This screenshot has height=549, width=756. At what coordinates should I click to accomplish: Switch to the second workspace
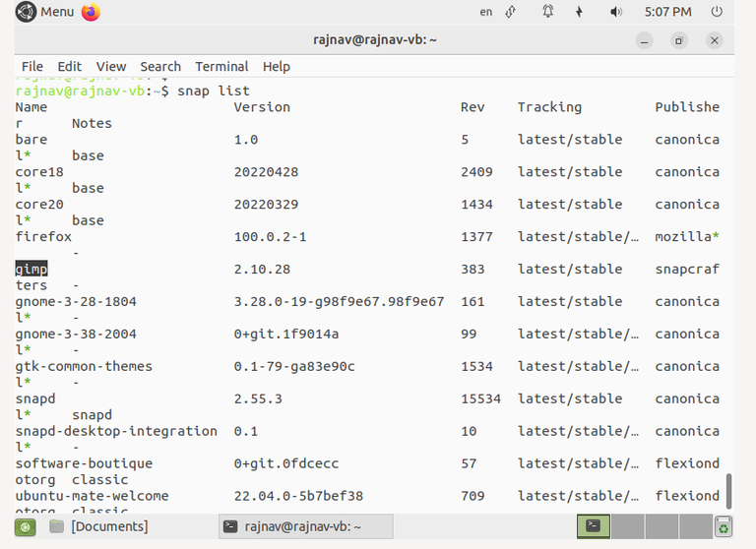tap(627, 526)
